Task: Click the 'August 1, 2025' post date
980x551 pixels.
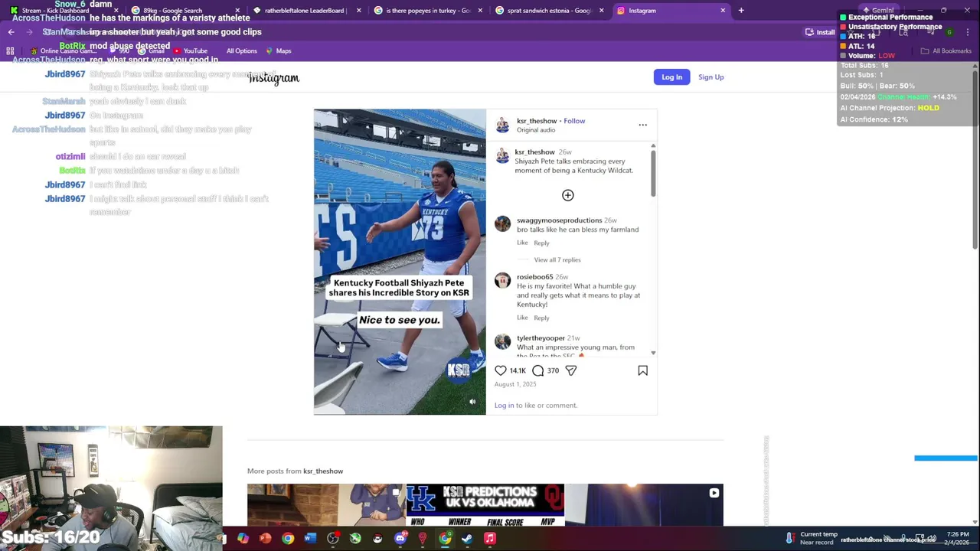Action: coord(515,384)
